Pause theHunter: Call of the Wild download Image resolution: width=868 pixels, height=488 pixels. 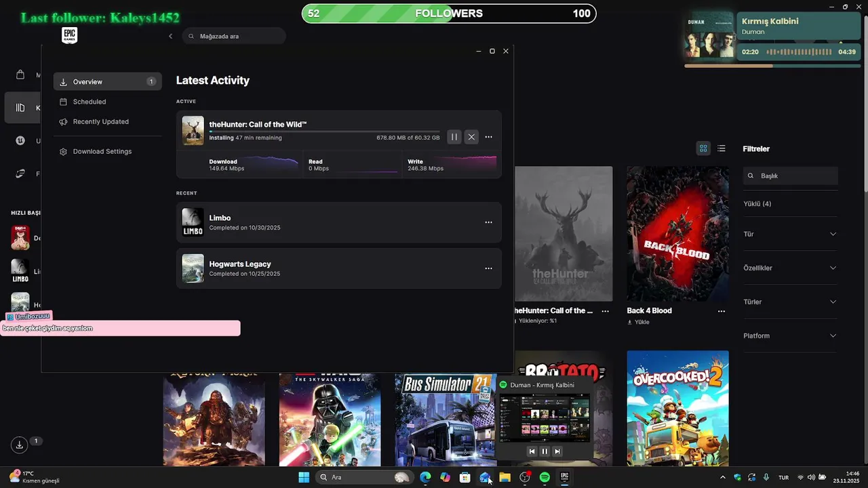click(454, 137)
